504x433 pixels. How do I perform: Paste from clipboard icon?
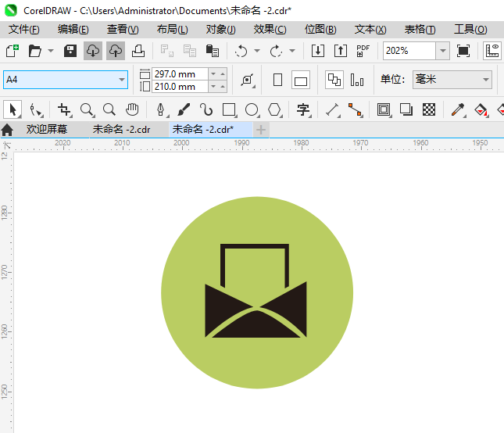213,51
